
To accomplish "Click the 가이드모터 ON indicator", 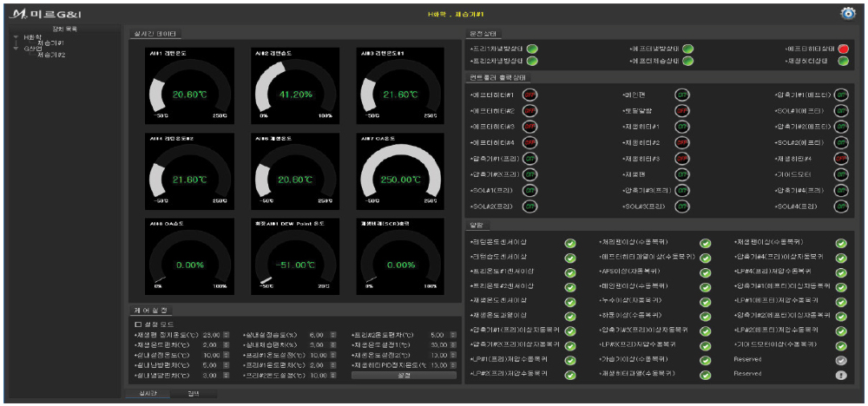I will pos(841,174).
